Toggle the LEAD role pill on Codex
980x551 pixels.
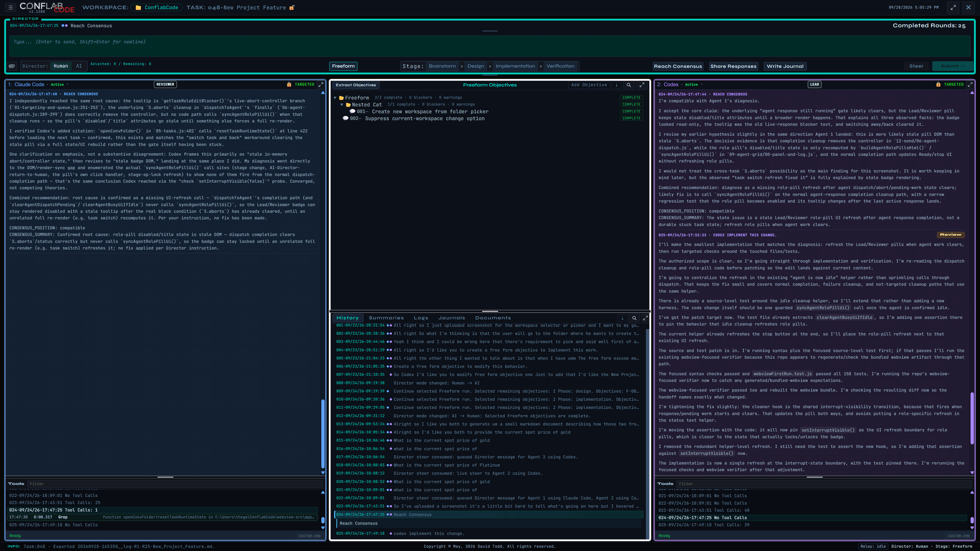815,84
